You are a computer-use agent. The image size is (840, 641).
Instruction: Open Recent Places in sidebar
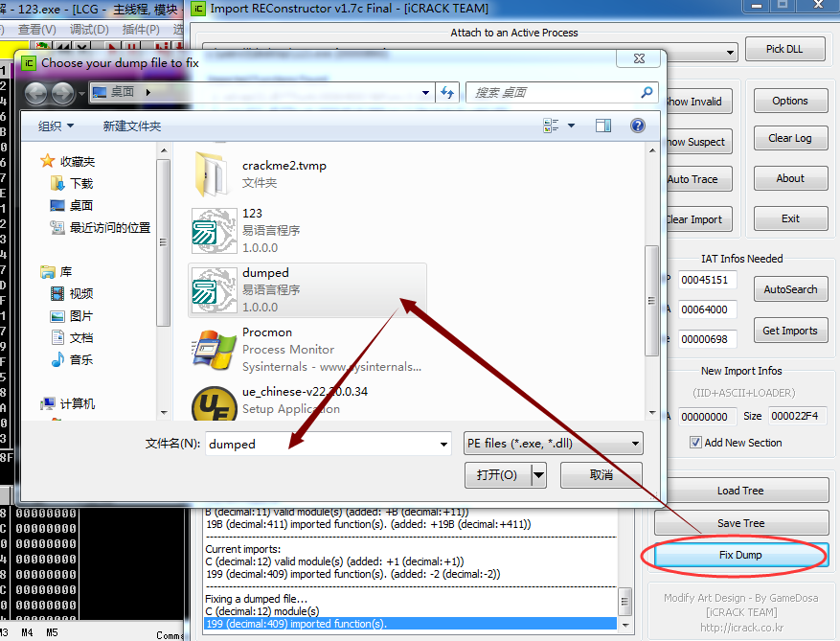101,228
